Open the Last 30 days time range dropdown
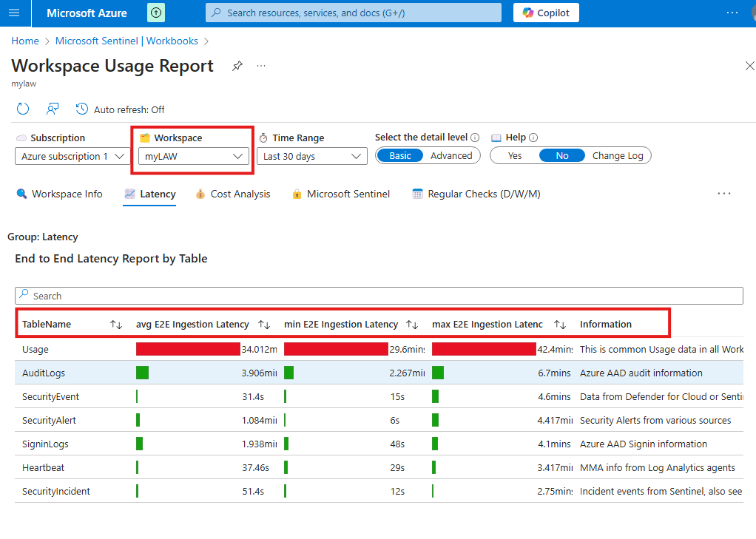 tap(312, 156)
